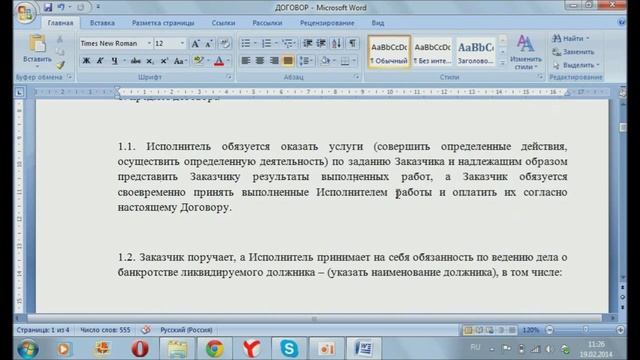640x360 pixels.
Task: Paste from clipboard with Вставить
Action: tap(37, 50)
